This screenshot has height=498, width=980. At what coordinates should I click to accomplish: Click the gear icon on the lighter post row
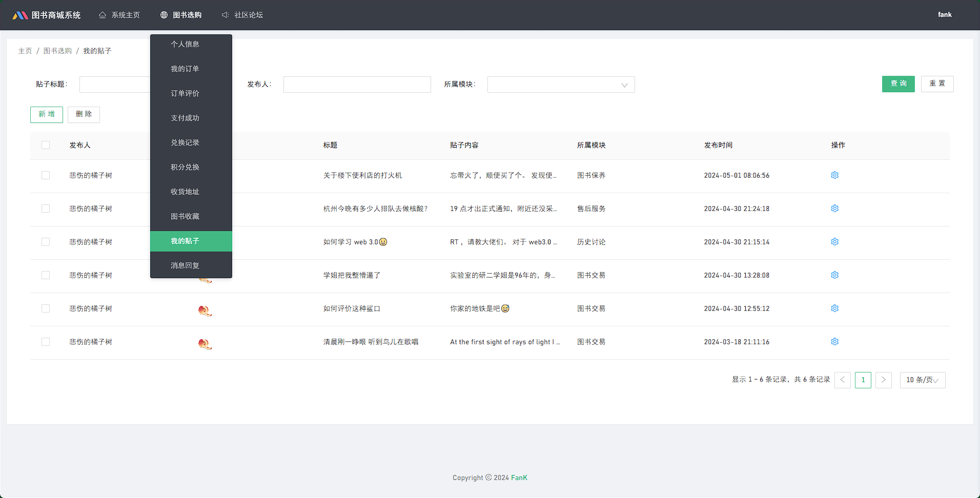tap(834, 175)
